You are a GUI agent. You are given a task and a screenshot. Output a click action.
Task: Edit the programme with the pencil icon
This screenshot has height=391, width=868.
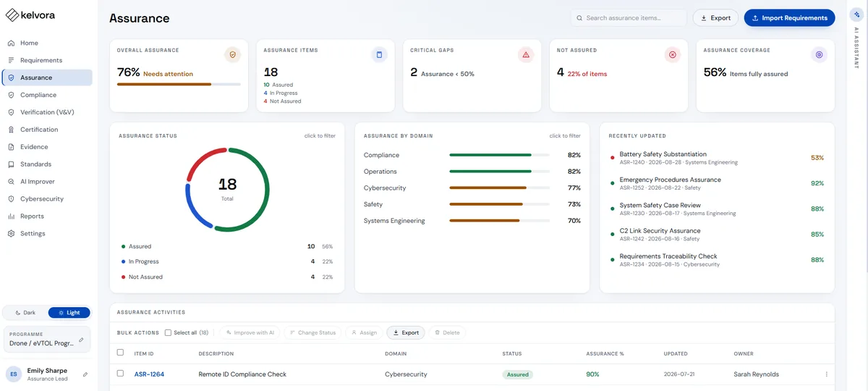coord(81,339)
